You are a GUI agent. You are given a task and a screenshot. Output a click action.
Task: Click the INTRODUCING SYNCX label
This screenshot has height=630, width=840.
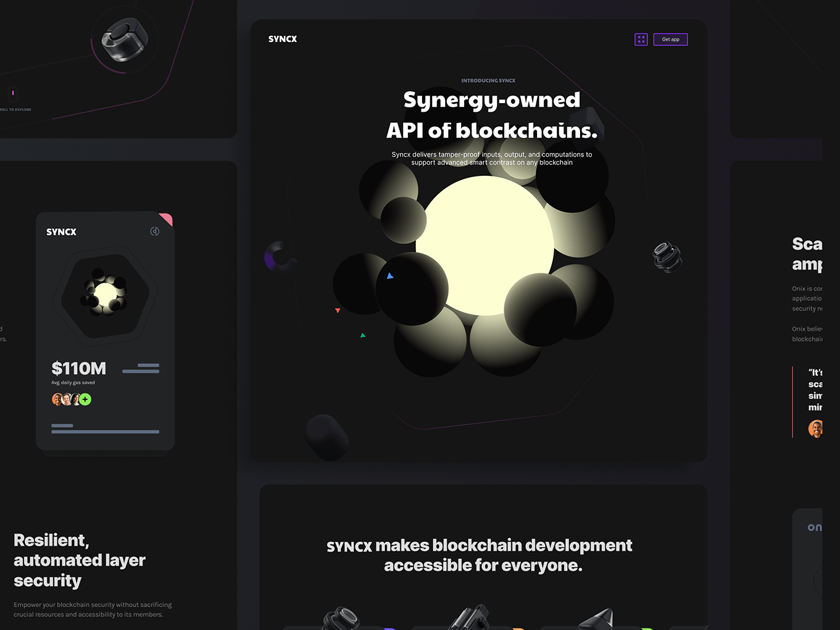[488, 81]
